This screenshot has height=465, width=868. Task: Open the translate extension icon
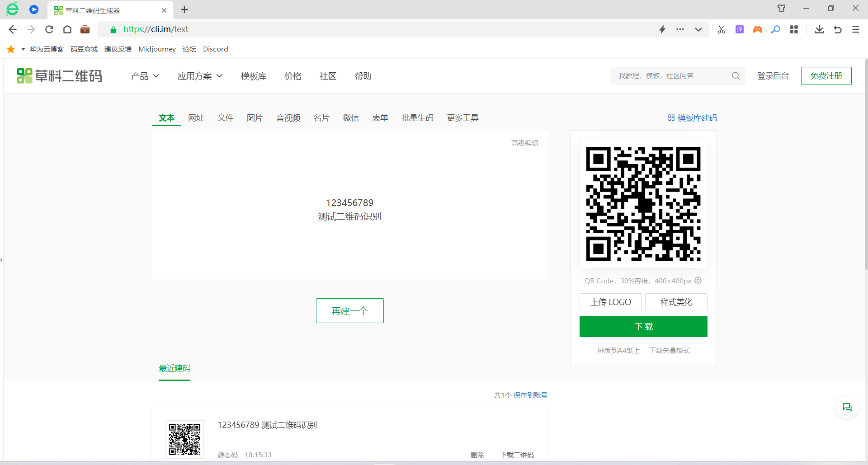(x=740, y=29)
